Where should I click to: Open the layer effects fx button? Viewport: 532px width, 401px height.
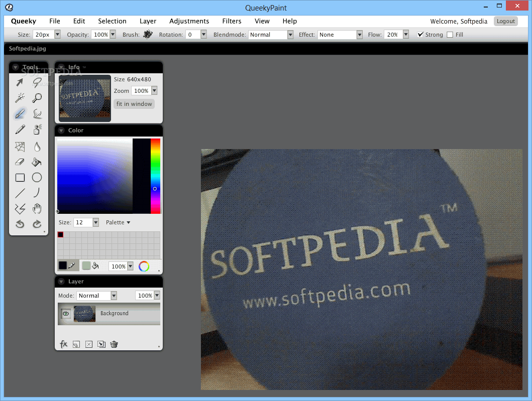pyautogui.click(x=63, y=344)
